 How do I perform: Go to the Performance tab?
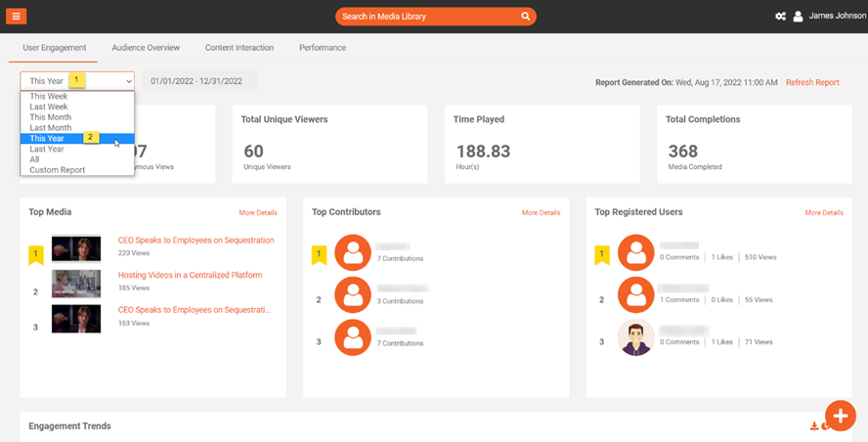(x=323, y=48)
